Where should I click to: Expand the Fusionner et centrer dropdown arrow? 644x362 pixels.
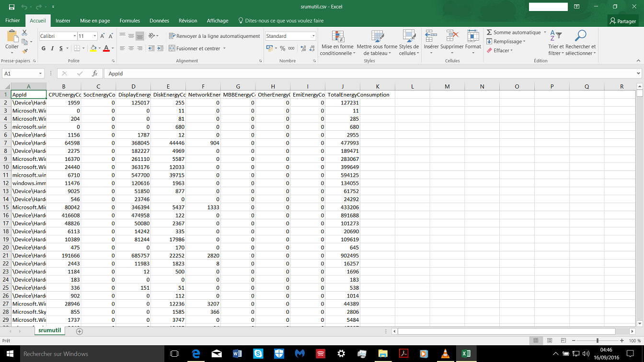tap(224, 48)
